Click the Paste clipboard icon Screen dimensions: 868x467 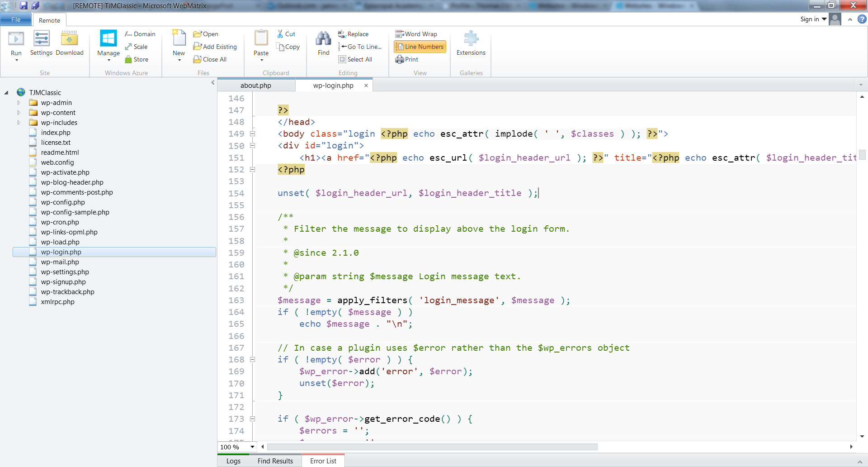click(x=261, y=38)
